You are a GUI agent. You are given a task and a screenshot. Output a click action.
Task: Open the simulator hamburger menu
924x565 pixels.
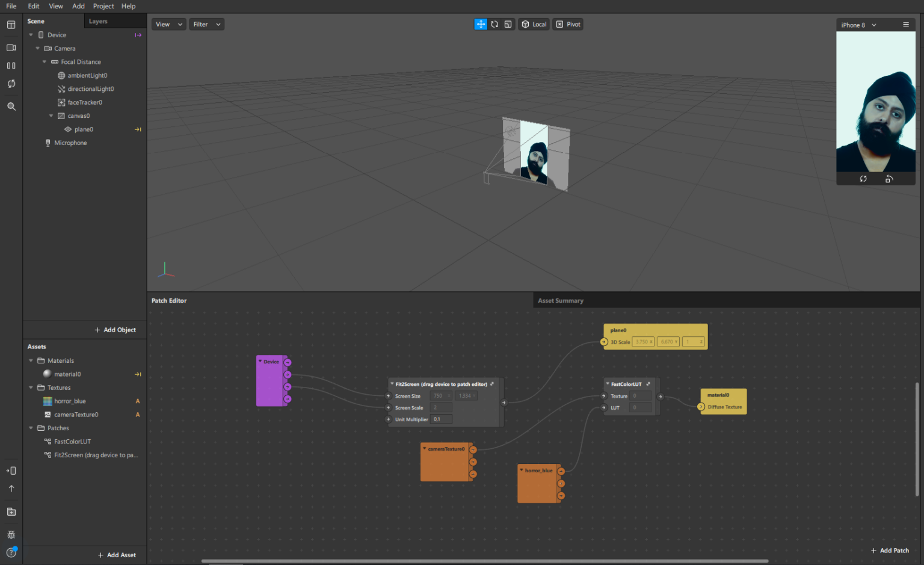[x=905, y=25]
